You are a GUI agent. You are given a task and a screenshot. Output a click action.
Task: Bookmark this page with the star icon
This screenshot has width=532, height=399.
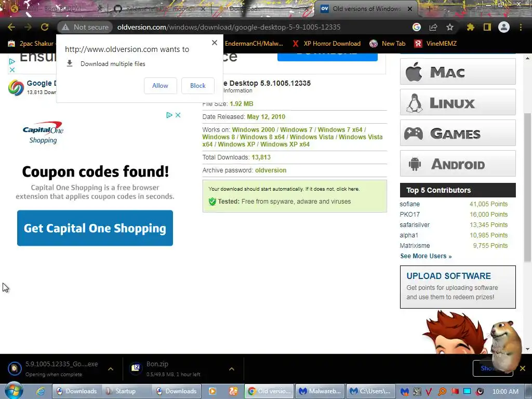click(x=450, y=27)
